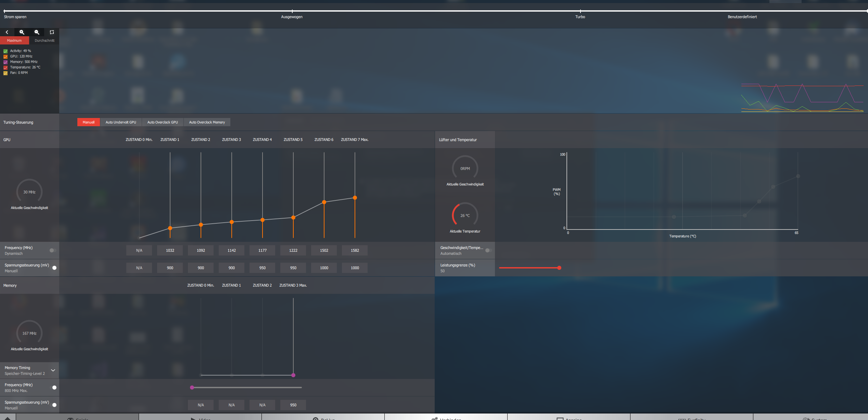
Task: Select Auto Undervolt GPU mode
Action: coord(121,122)
